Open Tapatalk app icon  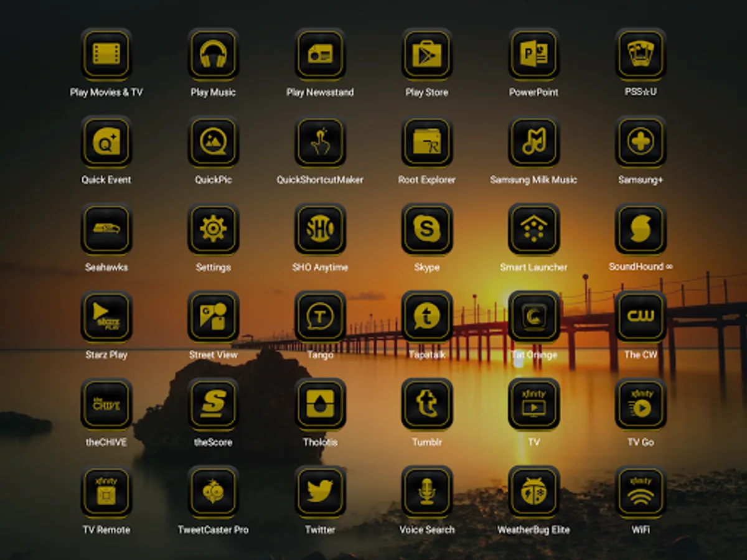click(427, 317)
